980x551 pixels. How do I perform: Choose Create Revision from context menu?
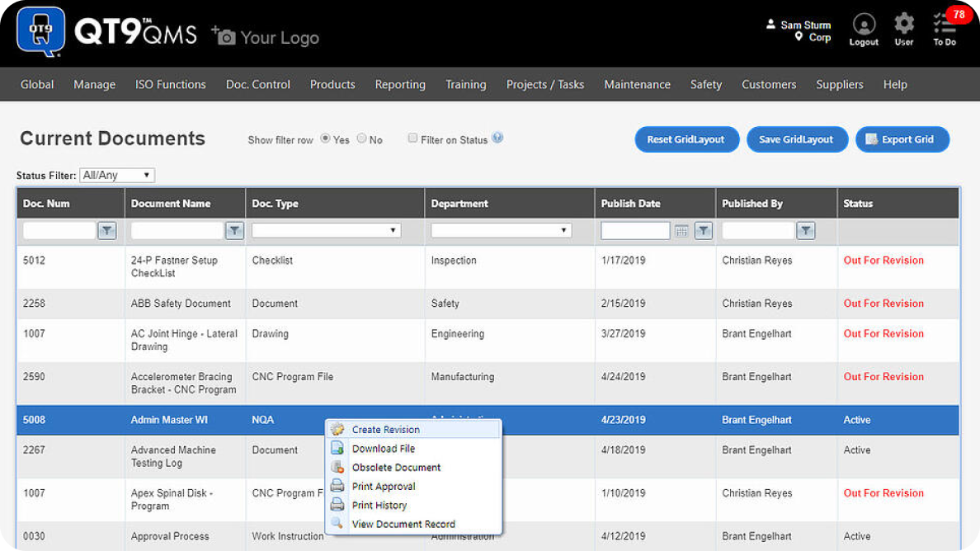385,430
